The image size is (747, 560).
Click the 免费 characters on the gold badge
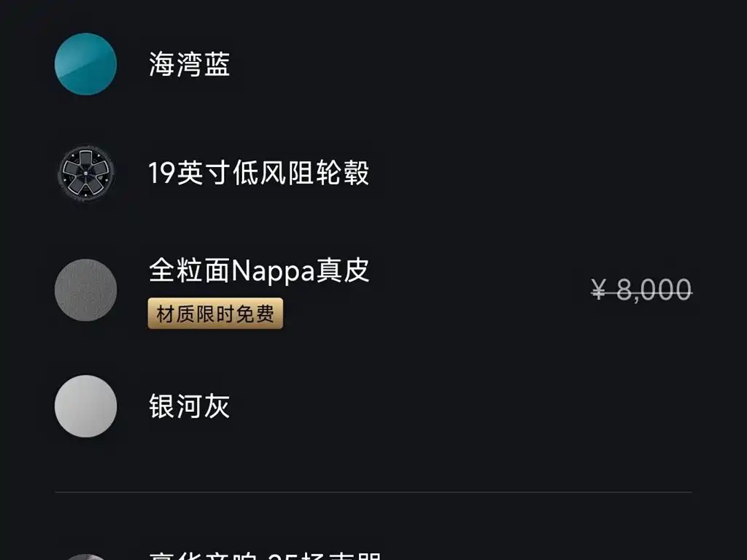click(x=255, y=314)
